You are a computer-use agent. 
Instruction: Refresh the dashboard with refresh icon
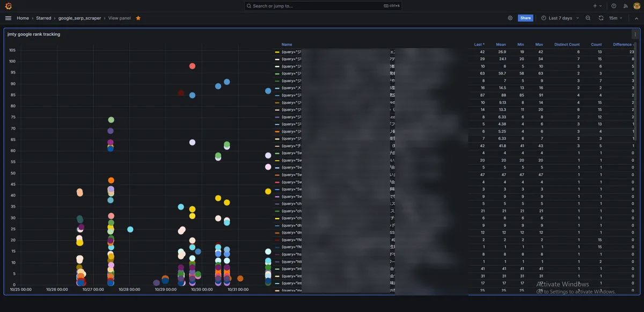pos(601,18)
